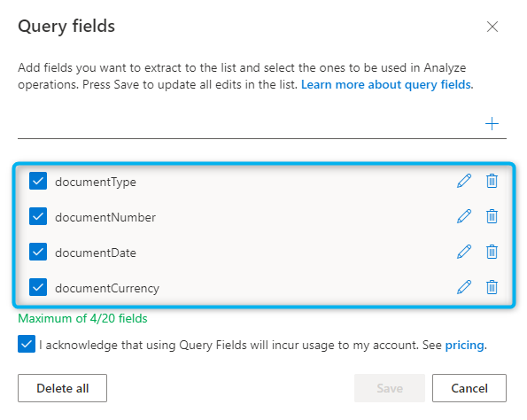Edit the documentCurrency field with the pencil icon
The width and height of the screenshot is (527, 420).
(464, 287)
